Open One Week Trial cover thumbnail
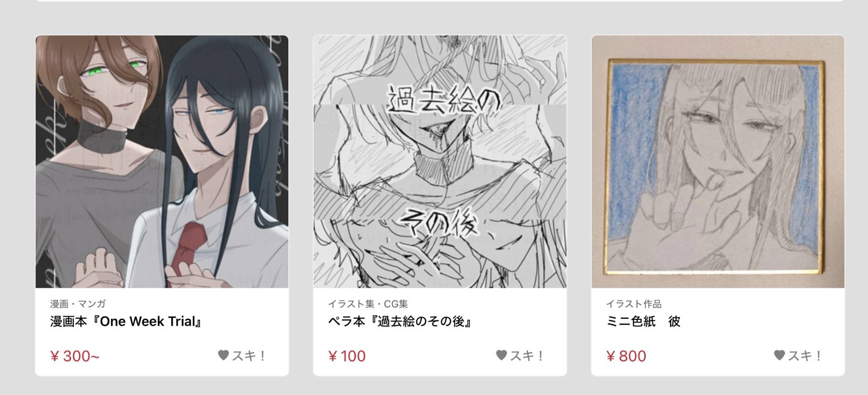This screenshot has width=868, height=395. tap(162, 161)
